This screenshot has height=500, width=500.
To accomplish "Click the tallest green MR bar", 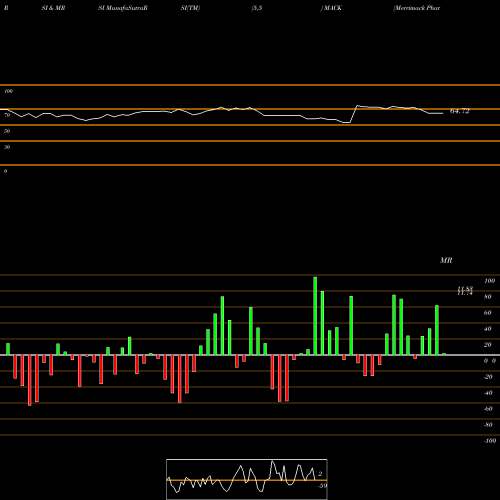I will pos(315,316).
